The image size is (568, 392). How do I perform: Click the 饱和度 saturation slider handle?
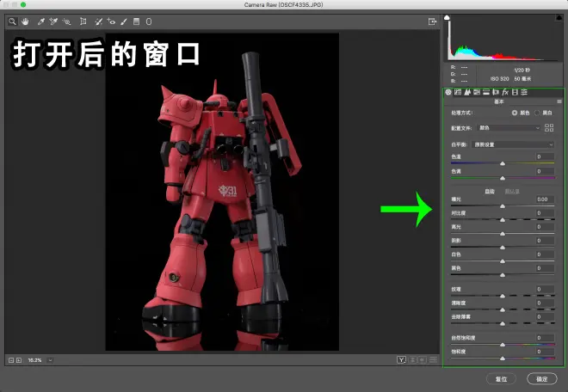point(503,358)
